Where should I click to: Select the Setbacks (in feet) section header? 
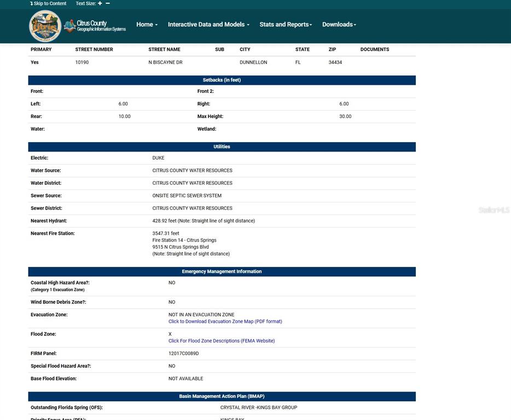(x=222, y=80)
